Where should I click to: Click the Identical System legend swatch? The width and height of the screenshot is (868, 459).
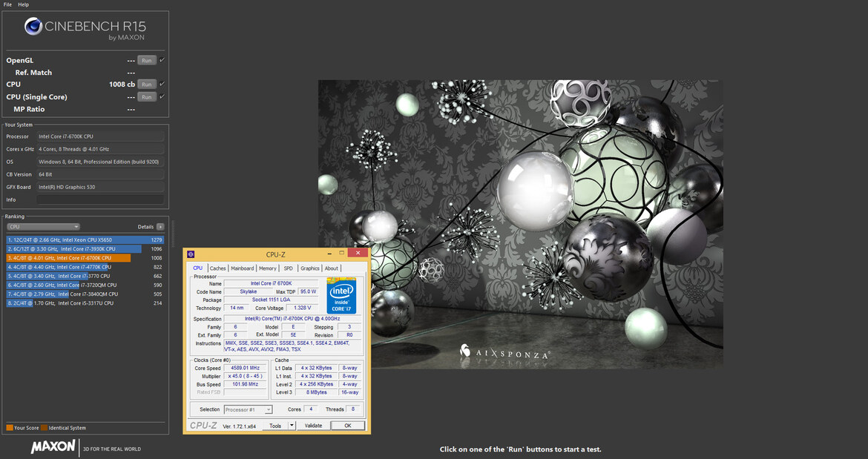(x=44, y=427)
